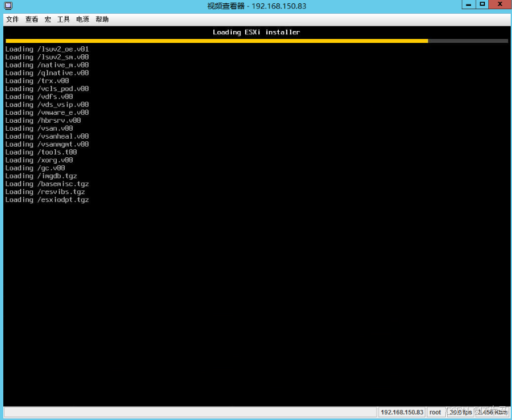Select the line 'Loading /basemisc.tgz'
The width and height of the screenshot is (512, 420).
click(x=47, y=184)
